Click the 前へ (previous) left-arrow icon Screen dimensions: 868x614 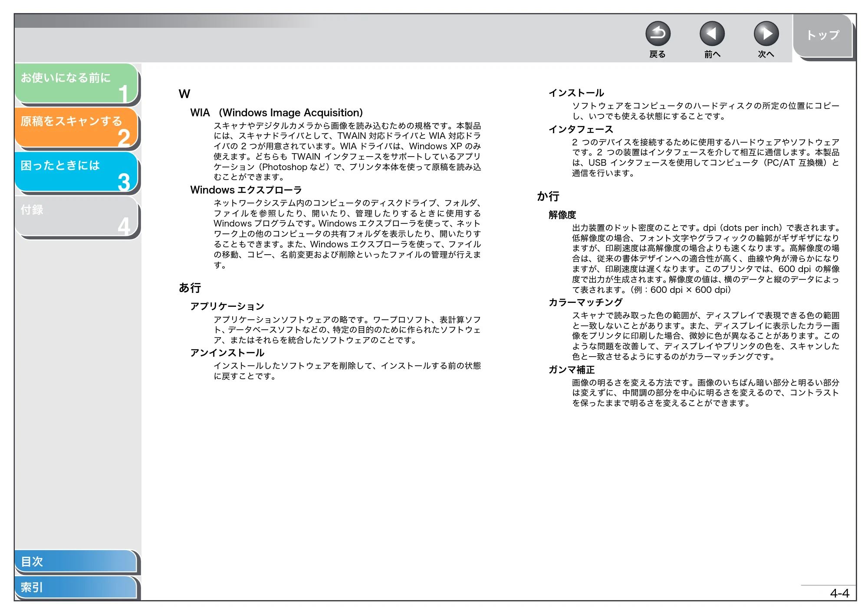[712, 34]
